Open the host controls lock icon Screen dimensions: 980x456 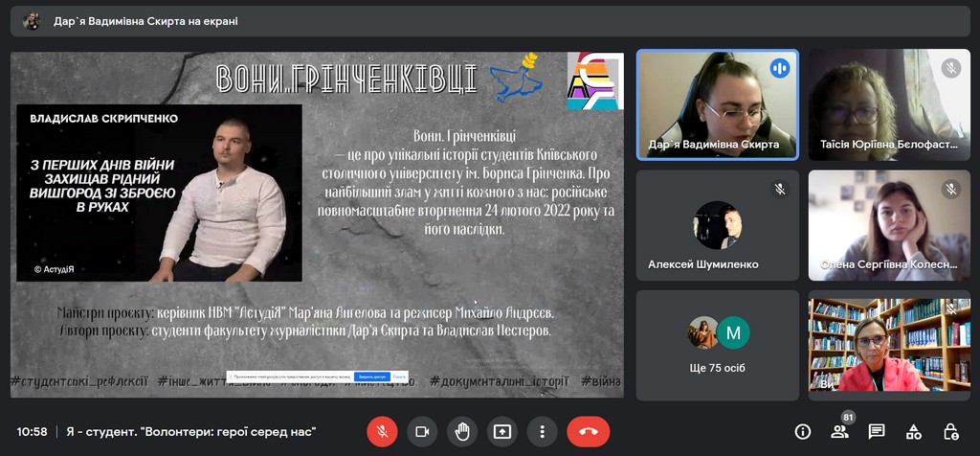(950, 431)
